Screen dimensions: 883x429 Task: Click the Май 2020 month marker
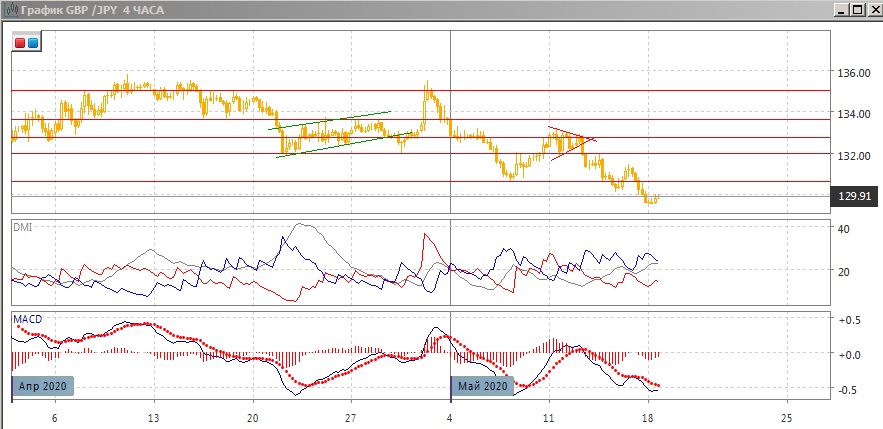(484, 386)
